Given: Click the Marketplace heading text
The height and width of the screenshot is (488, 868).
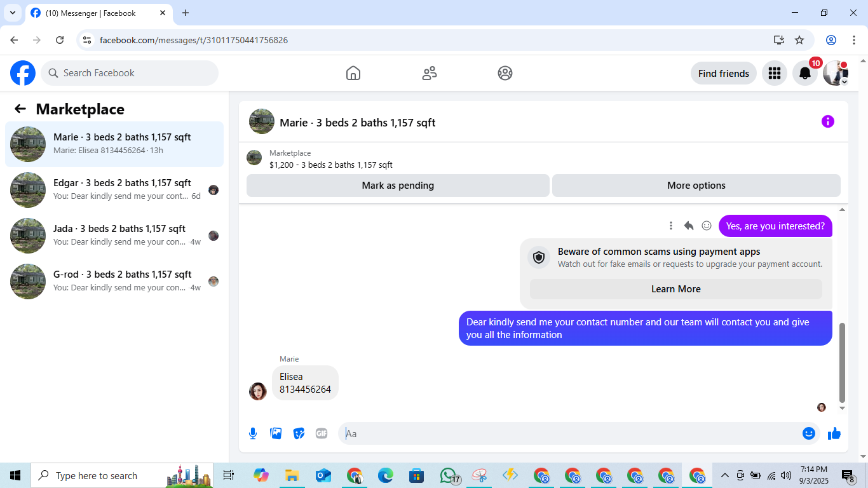Looking at the screenshot, I should [80, 109].
